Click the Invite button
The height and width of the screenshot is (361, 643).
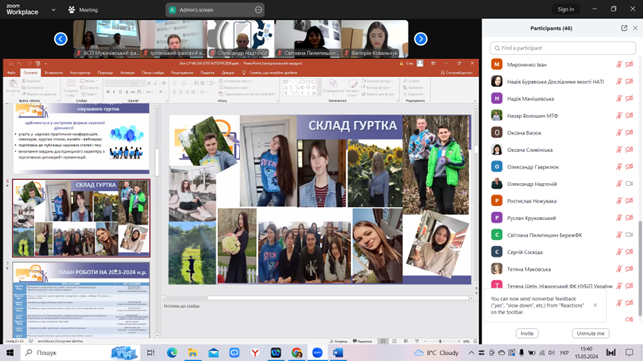pyautogui.click(x=527, y=334)
